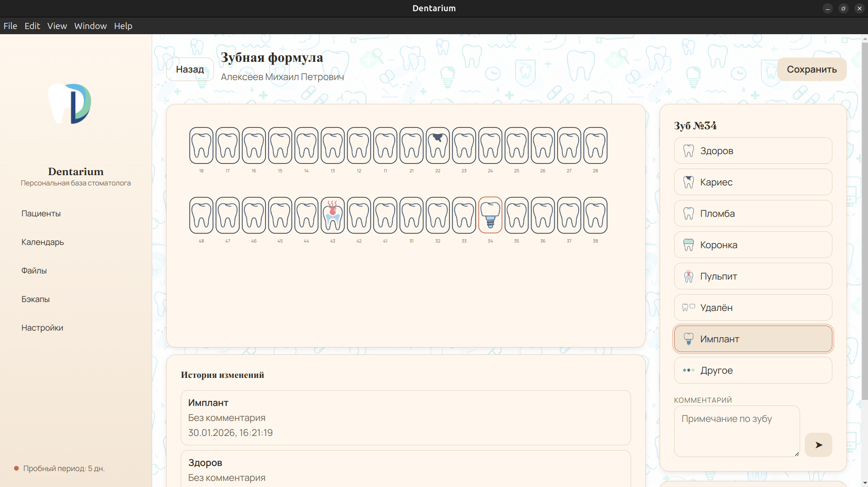This screenshot has height=487, width=868.
Task: Open the File menu
Action: click(10, 26)
